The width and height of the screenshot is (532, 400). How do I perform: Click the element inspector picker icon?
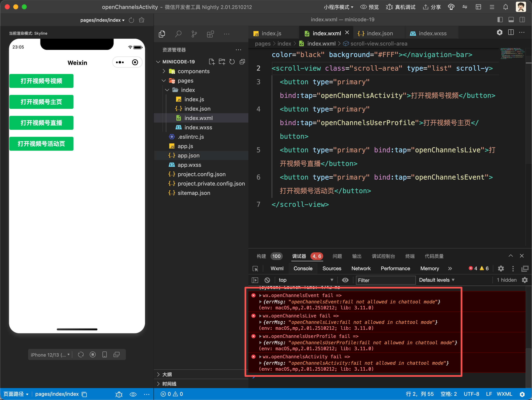coord(255,269)
